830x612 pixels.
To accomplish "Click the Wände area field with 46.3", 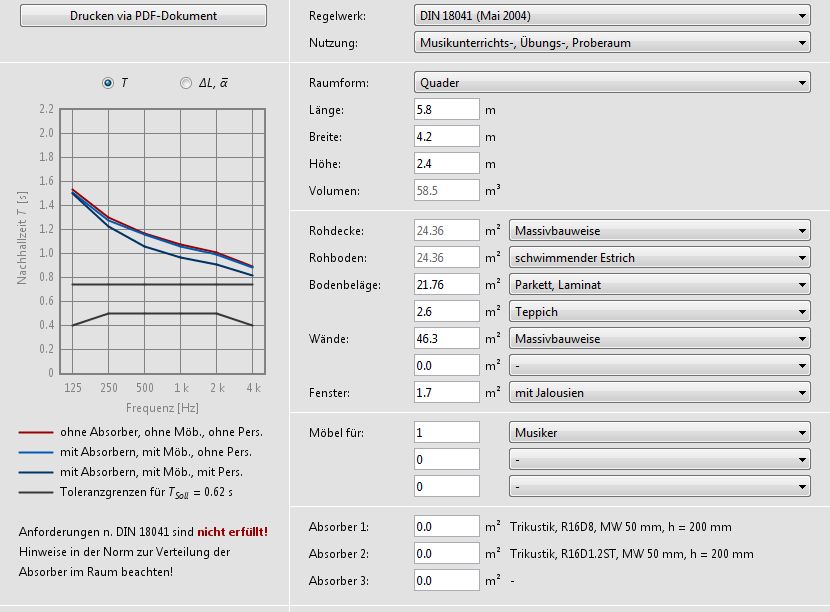I will pos(447,339).
